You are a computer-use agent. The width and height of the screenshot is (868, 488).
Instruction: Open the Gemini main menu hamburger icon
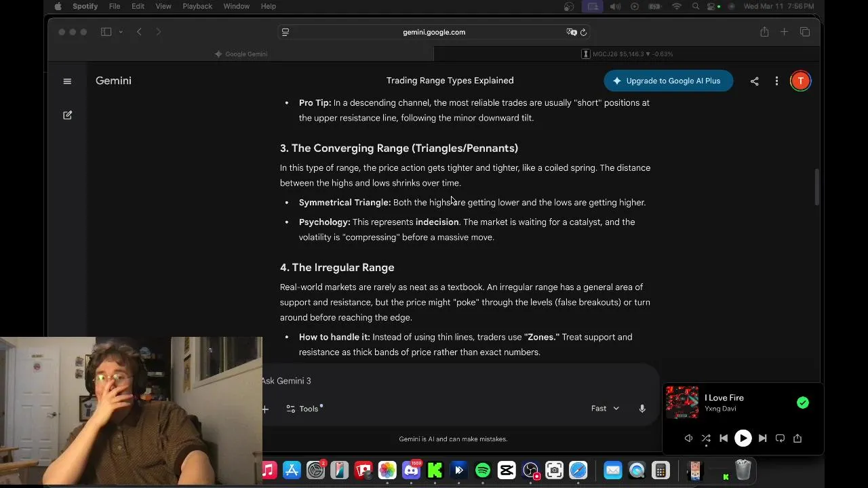tap(67, 81)
